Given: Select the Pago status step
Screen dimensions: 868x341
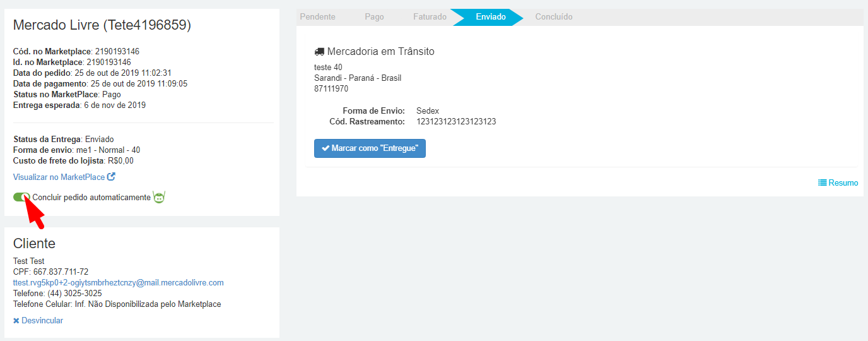Looking at the screenshot, I should pyautogui.click(x=374, y=17).
